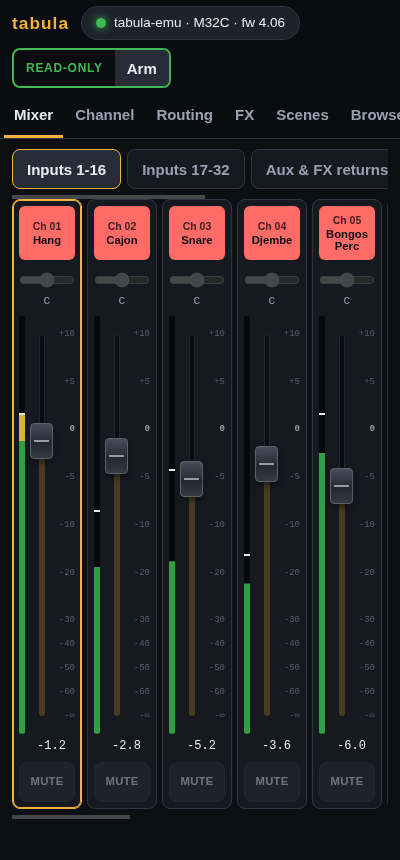Select the Ch 03 Snare channel label

point(197,233)
